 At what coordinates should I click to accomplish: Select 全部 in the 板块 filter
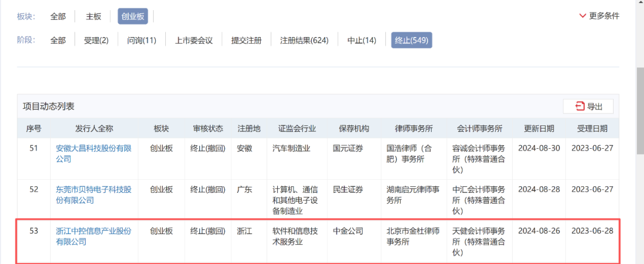pyautogui.click(x=58, y=17)
